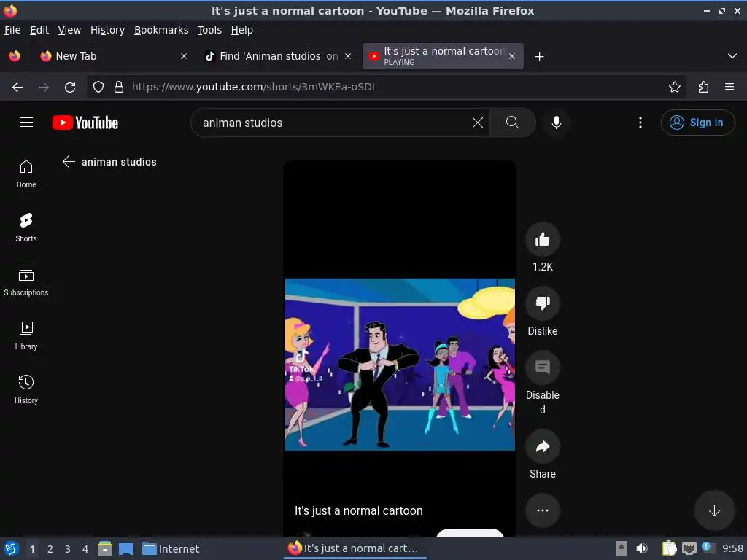Screen dimensions: 747x560
Task: Open Firefox View pinned icon
Action: (15, 56)
